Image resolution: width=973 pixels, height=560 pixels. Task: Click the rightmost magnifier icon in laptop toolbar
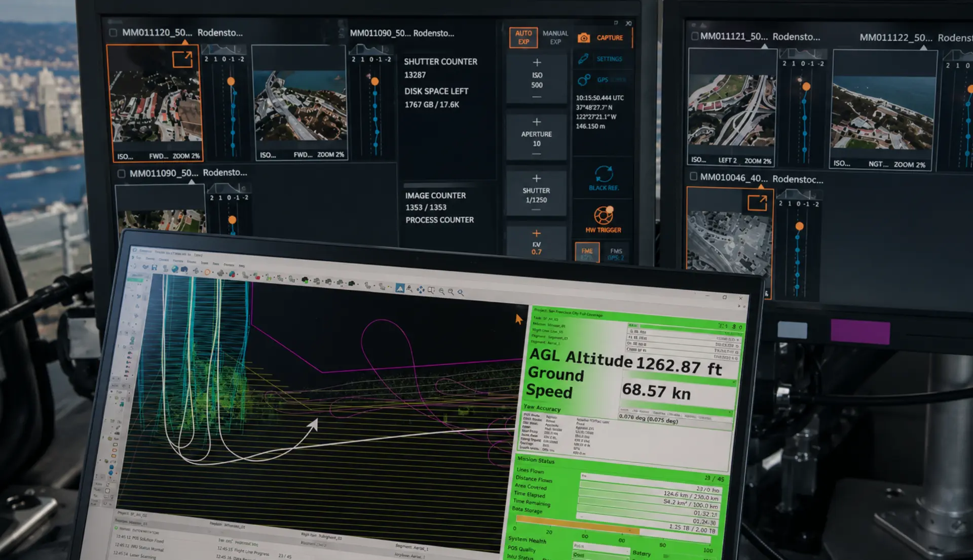(x=461, y=292)
